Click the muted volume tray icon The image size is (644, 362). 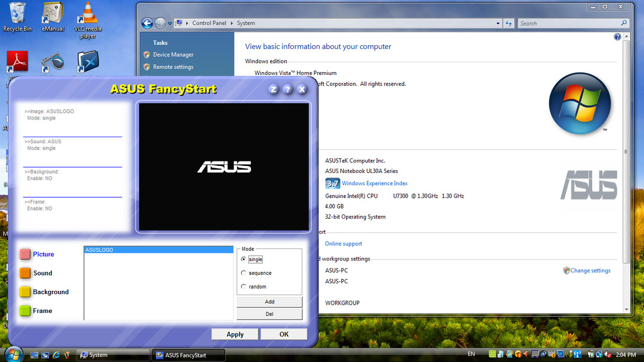(x=608, y=354)
